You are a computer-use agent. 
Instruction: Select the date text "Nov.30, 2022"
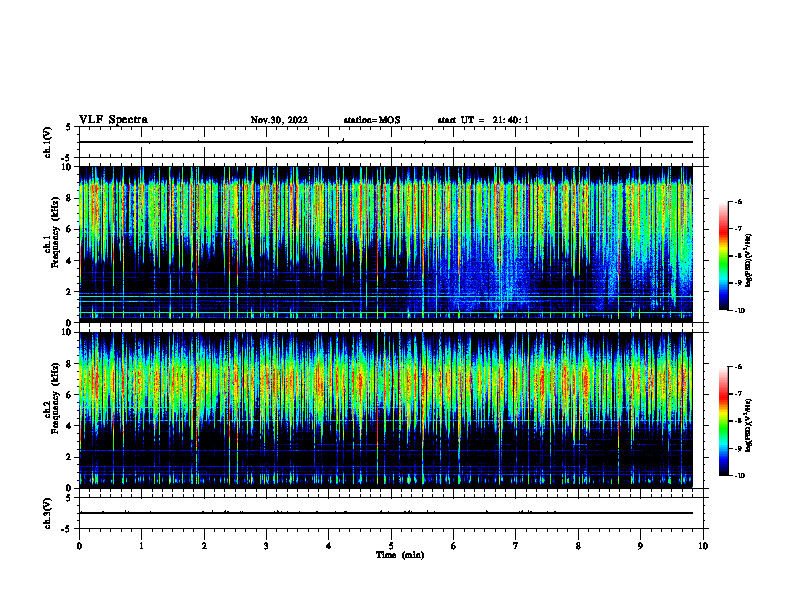pyautogui.click(x=279, y=120)
